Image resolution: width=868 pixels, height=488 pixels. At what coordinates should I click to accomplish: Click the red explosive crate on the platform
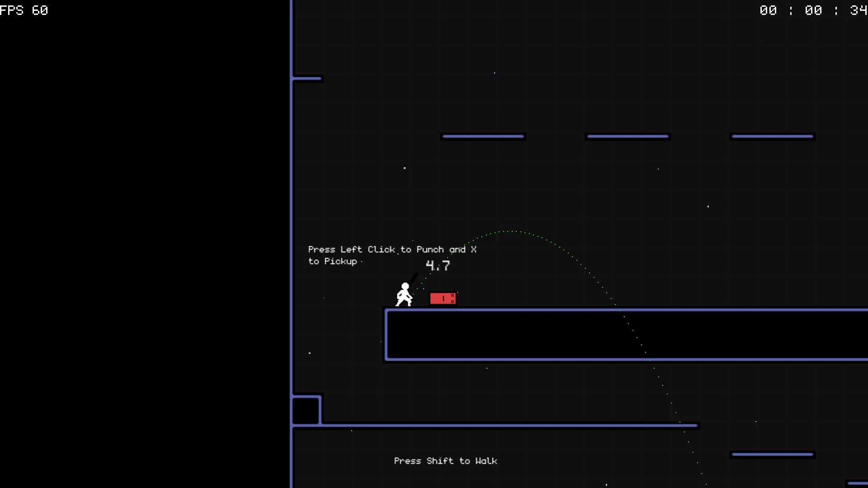tap(443, 298)
